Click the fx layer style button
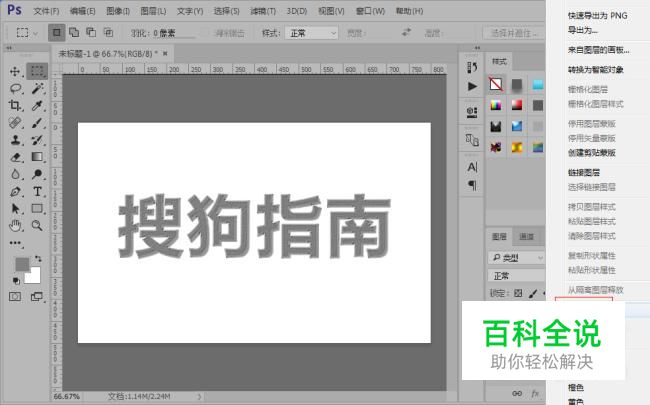Viewport: 650px width, 405px height. [x=535, y=393]
